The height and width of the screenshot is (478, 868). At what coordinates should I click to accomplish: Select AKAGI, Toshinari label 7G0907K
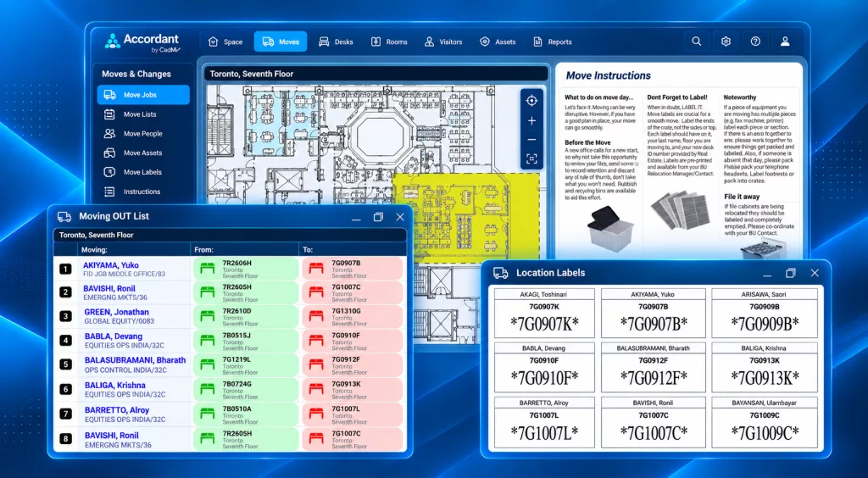click(x=544, y=313)
